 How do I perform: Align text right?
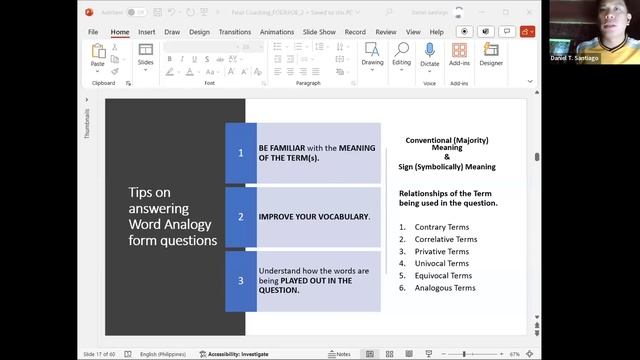(x=303, y=72)
